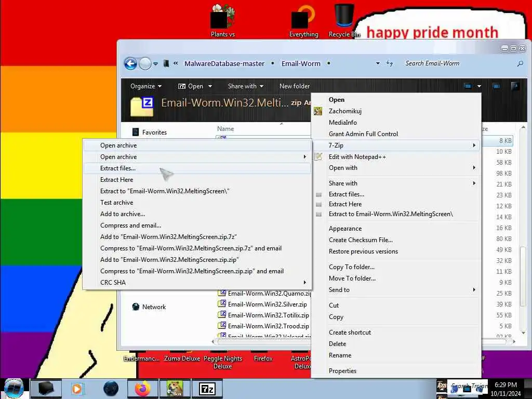Viewport: 532px width, 399px height.
Task: Choose Delete in context menu
Action: pyautogui.click(x=396, y=344)
